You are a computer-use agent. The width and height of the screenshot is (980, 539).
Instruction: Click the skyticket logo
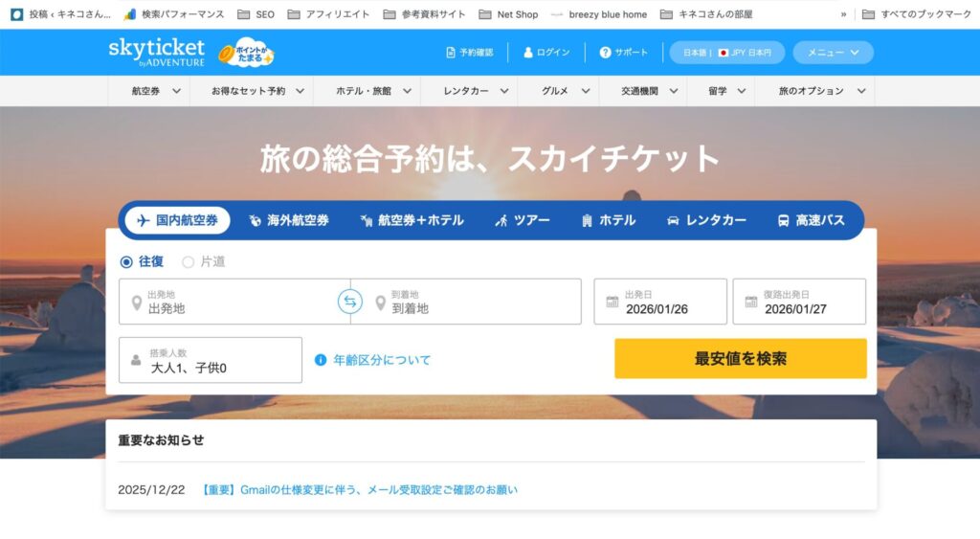156,52
